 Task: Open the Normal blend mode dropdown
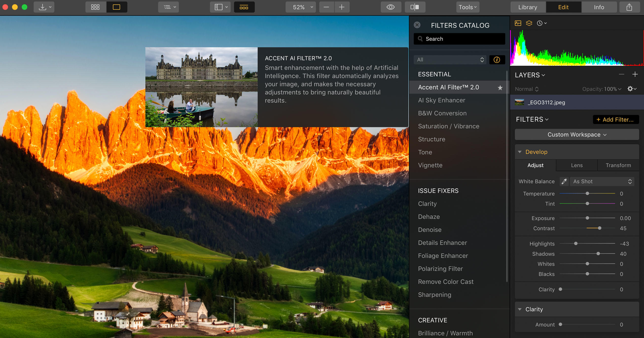click(527, 89)
